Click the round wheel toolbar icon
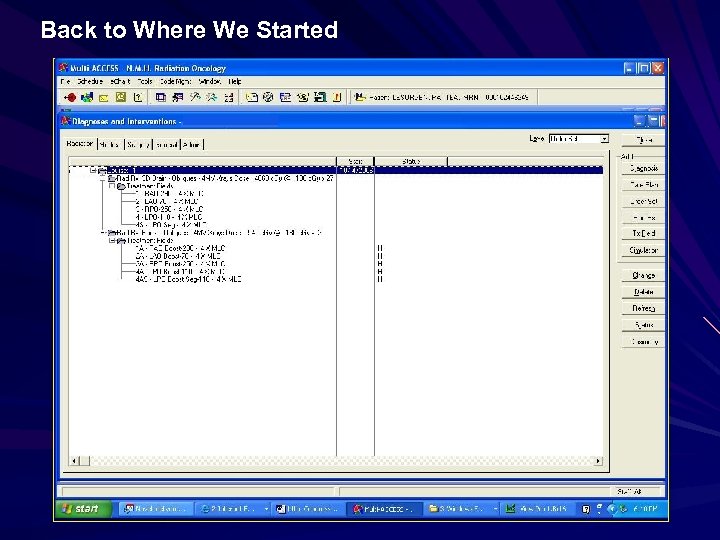Screen dimensions: 720x540 click(269, 97)
